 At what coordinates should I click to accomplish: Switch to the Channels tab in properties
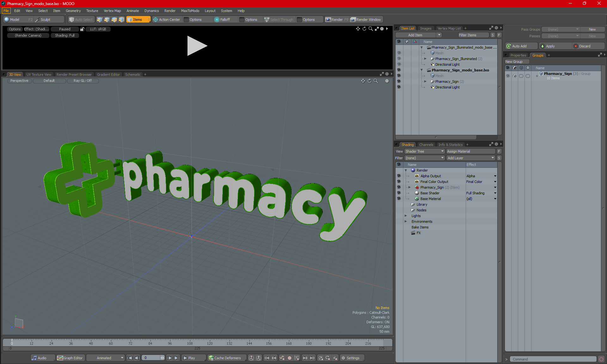[x=426, y=144]
